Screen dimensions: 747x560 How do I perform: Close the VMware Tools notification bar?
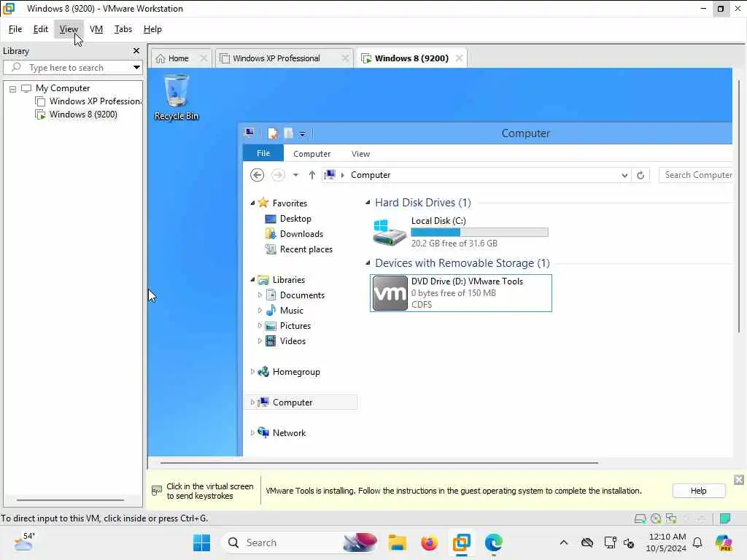click(x=738, y=480)
